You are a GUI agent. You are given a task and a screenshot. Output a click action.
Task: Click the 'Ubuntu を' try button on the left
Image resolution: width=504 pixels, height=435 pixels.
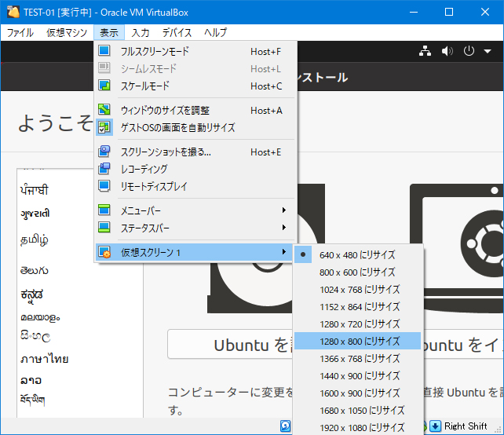230,344
